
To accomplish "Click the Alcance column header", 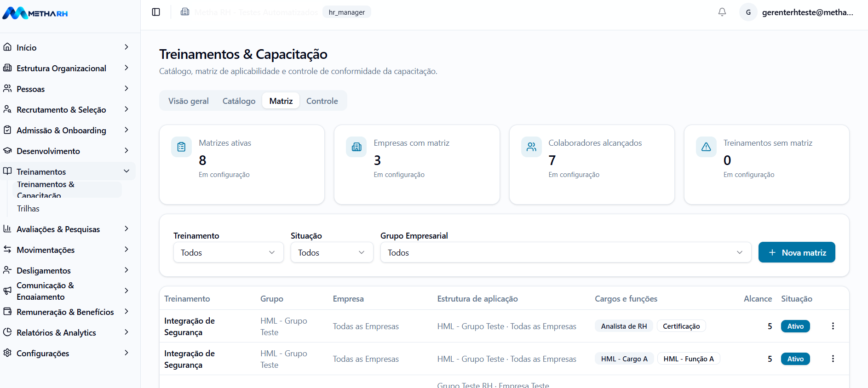I will click(x=758, y=299).
